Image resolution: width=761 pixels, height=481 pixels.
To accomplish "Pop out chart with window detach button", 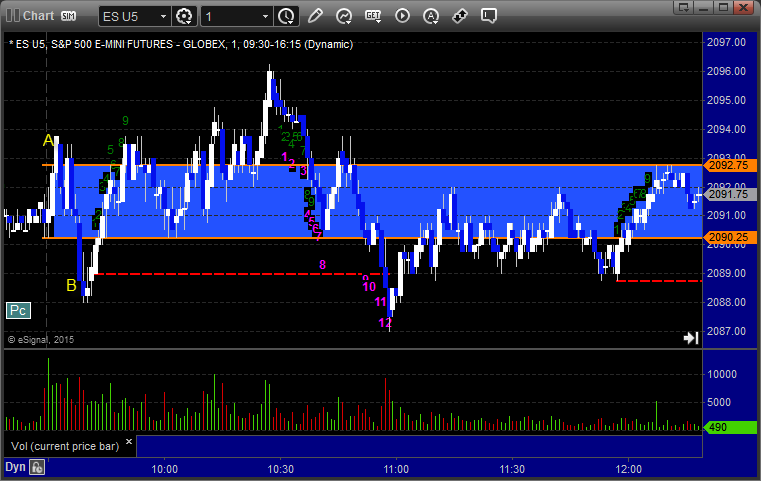I will click(x=684, y=7).
